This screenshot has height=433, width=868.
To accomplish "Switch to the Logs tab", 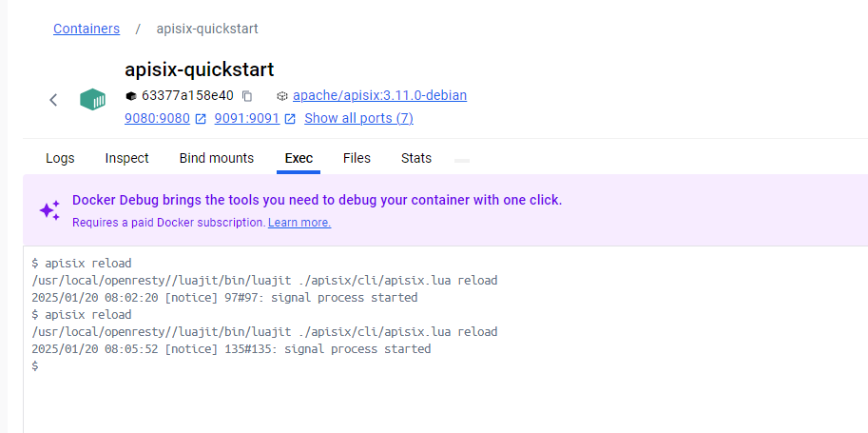I will pyautogui.click(x=60, y=158).
